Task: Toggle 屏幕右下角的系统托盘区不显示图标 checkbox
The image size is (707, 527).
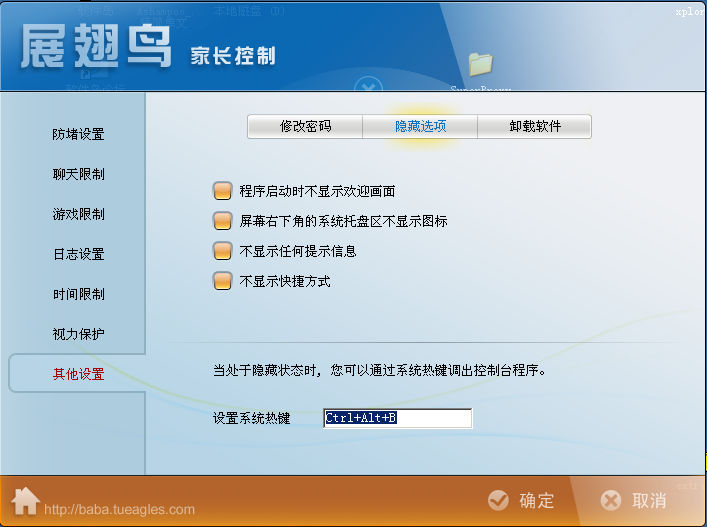Action: click(222, 221)
